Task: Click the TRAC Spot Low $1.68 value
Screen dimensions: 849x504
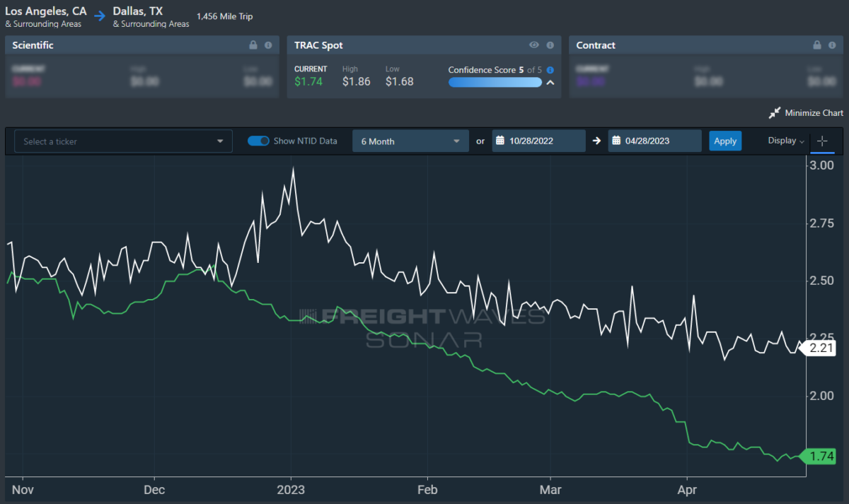Action: coord(400,81)
